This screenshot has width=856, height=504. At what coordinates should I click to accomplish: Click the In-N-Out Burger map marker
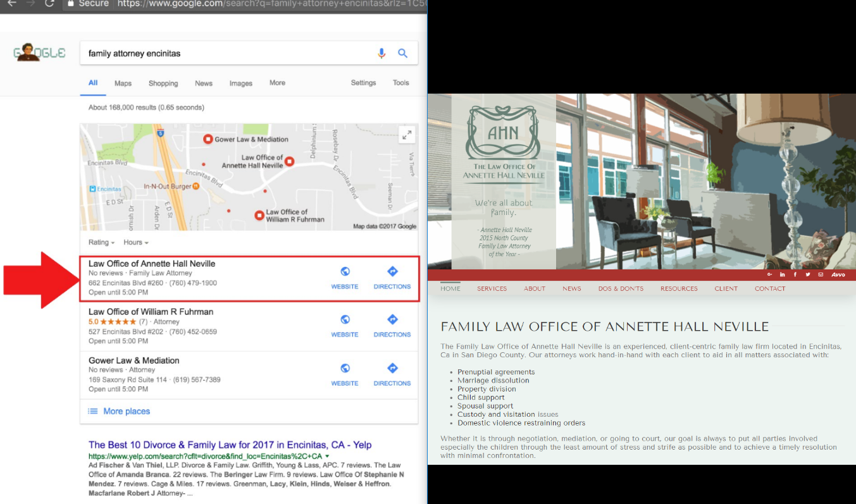pyautogui.click(x=196, y=186)
